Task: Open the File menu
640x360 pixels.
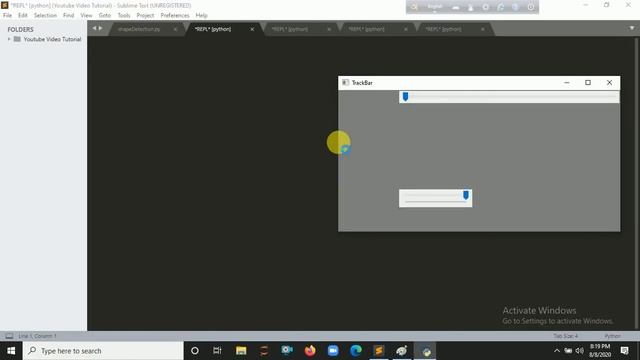Action: [7, 16]
